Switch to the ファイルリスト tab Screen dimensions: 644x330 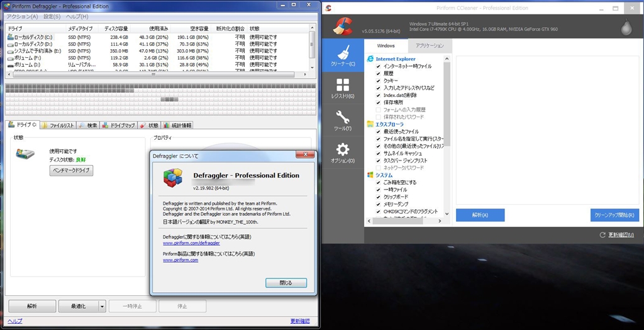point(58,125)
